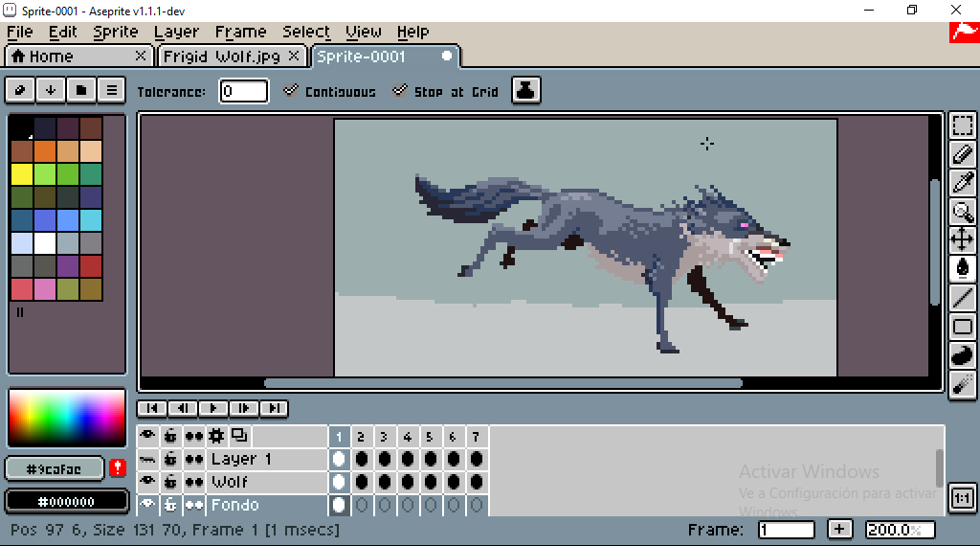
Task: Click the palette edit pencil icon
Action: point(20,90)
